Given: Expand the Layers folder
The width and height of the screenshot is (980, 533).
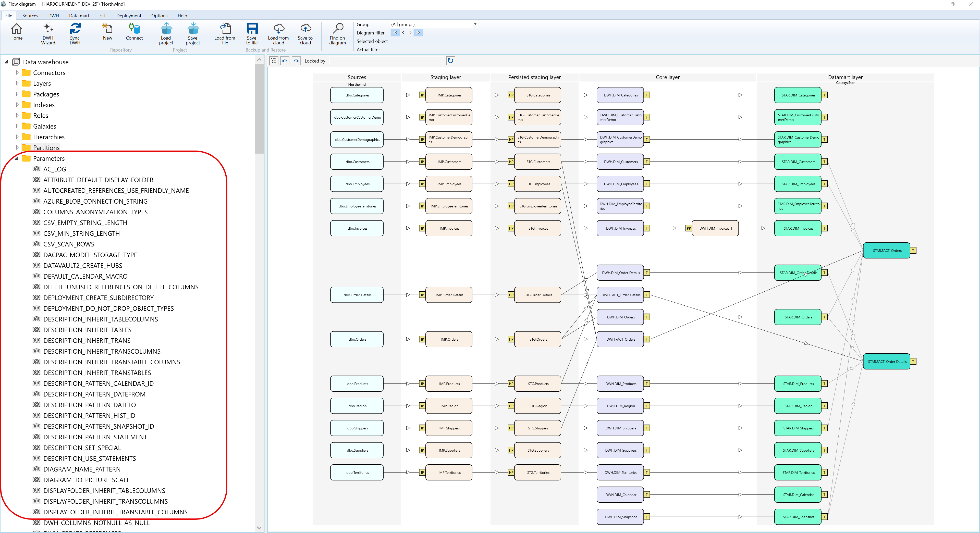Looking at the screenshot, I should tap(17, 83).
